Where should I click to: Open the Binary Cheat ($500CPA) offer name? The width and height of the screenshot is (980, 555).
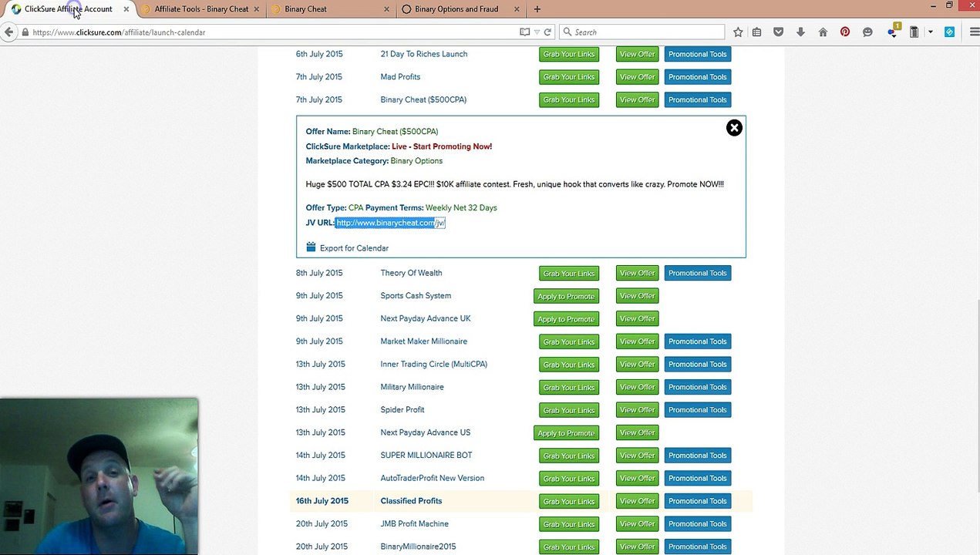[x=423, y=99]
